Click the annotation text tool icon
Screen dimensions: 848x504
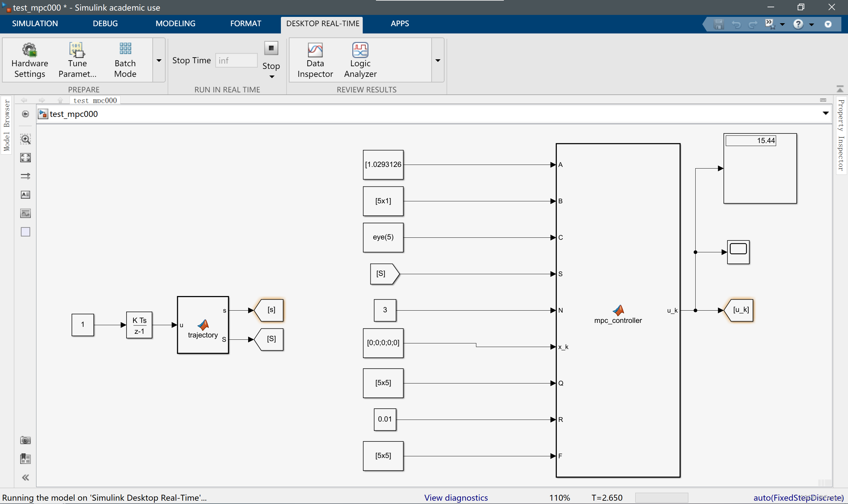[x=26, y=195]
